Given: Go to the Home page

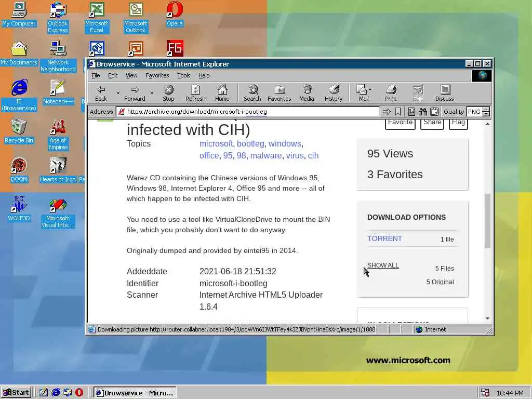Looking at the screenshot, I should click(222, 94).
